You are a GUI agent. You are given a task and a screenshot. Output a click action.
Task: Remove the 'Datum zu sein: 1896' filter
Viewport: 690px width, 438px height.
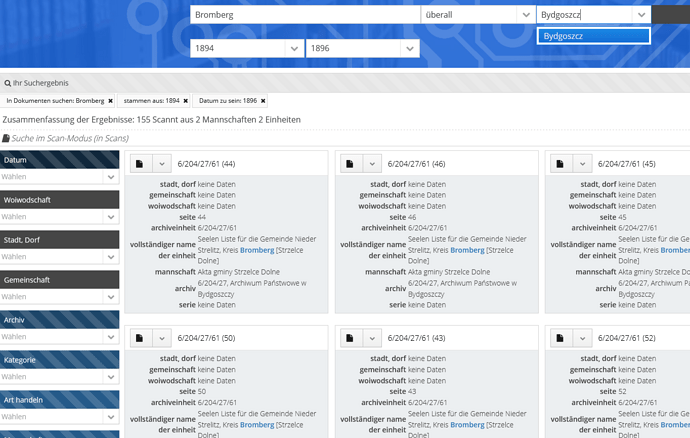click(x=263, y=101)
